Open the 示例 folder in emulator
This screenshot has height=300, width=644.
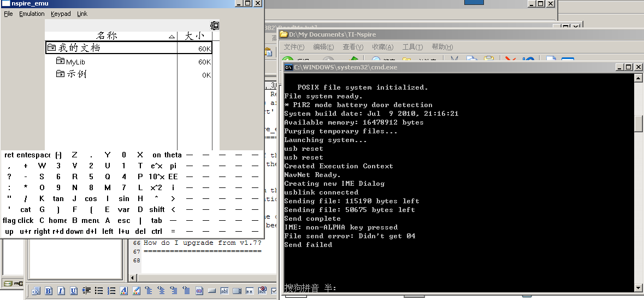(71, 74)
